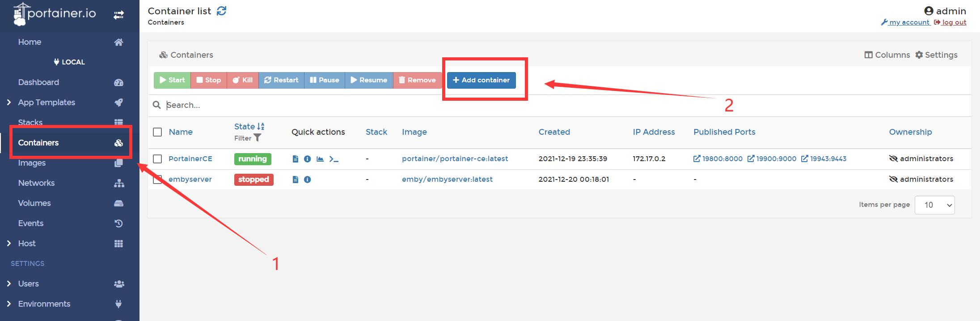This screenshot has height=321, width=980.
Task: Open the PortainerCE container name link
Action: click(x=190, y=159)
